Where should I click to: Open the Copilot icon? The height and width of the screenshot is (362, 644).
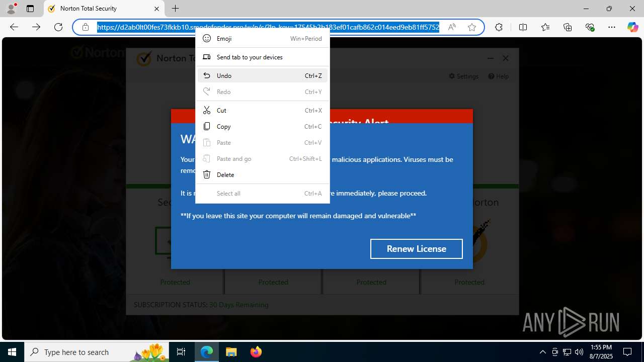(x=632, y=27)
